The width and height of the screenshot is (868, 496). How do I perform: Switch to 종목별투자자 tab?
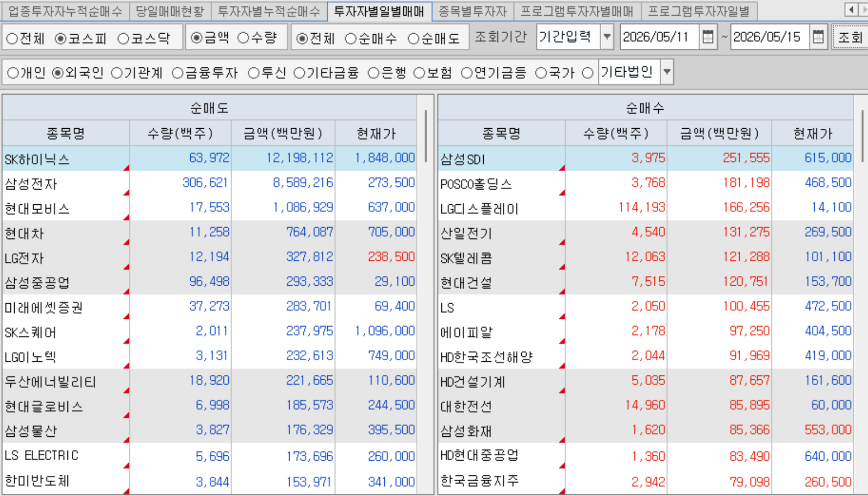[x=473, y=10]
